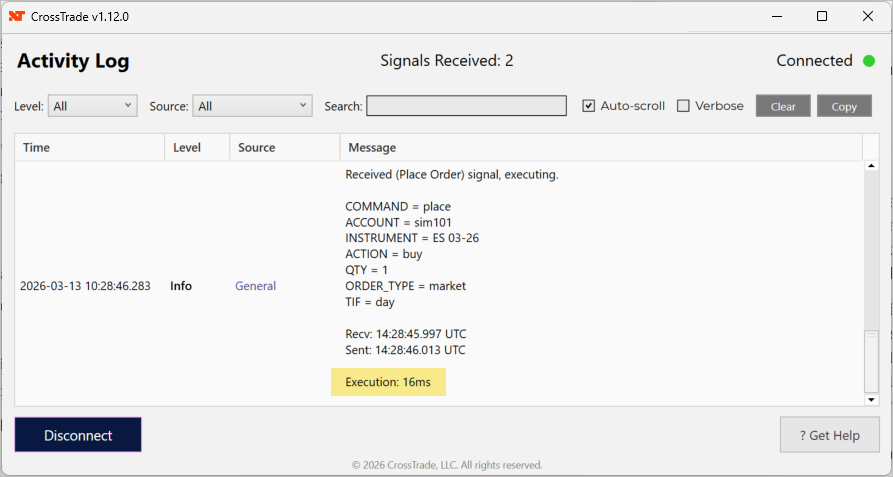
Task: Click the 'Recv: 14:28:45.997 UTC' line
Action: pyautogui.click(x=405, y=334)
